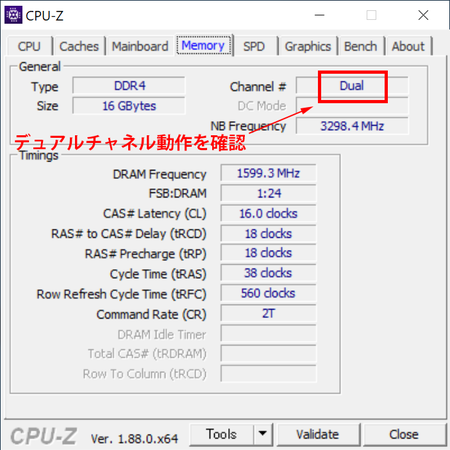
Task: Click the empty DRAM Idle Timer field
Action: tap(268, 334)
